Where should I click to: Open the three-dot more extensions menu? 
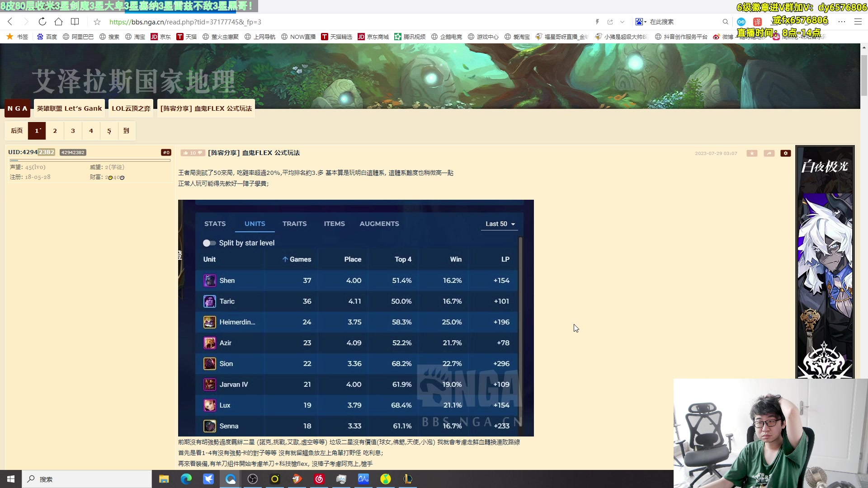pyautogui.click(x=841, y=22)
